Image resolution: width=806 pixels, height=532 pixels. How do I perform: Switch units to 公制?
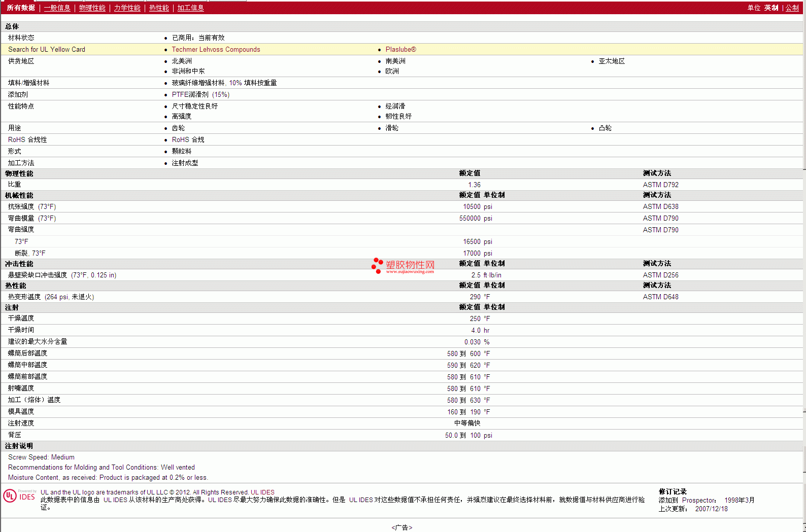pos(792,8)
